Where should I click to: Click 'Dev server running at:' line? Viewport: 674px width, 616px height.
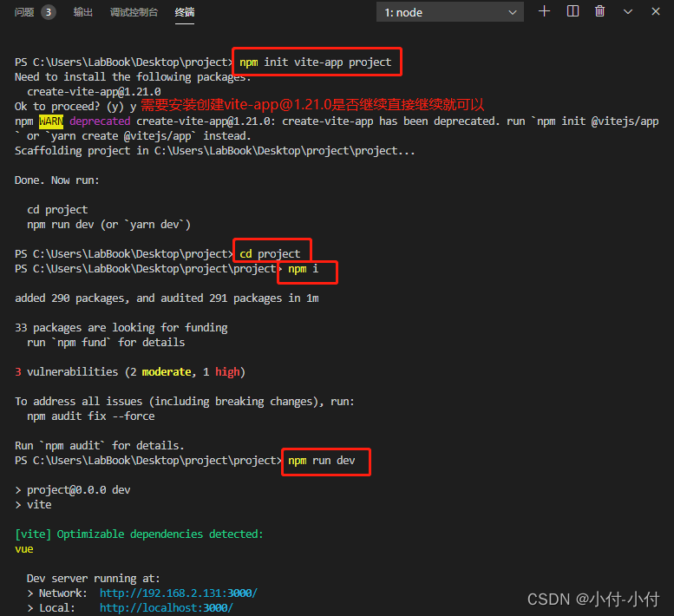(x=94, y=578)
